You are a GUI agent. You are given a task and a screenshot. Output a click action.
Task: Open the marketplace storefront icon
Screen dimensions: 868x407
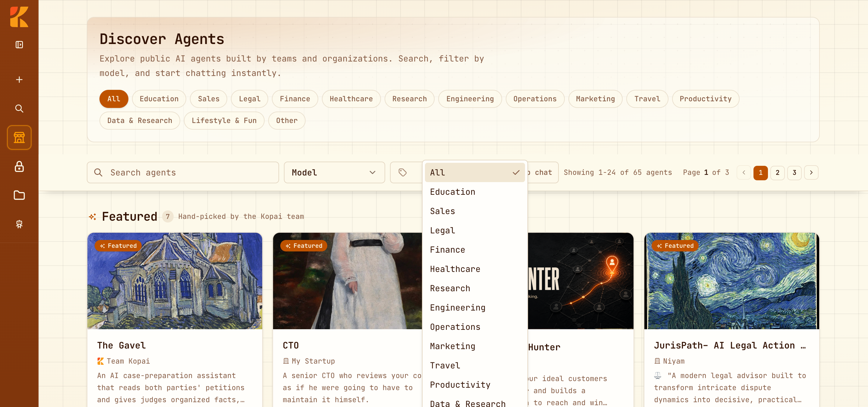click(x=19, y=137)
